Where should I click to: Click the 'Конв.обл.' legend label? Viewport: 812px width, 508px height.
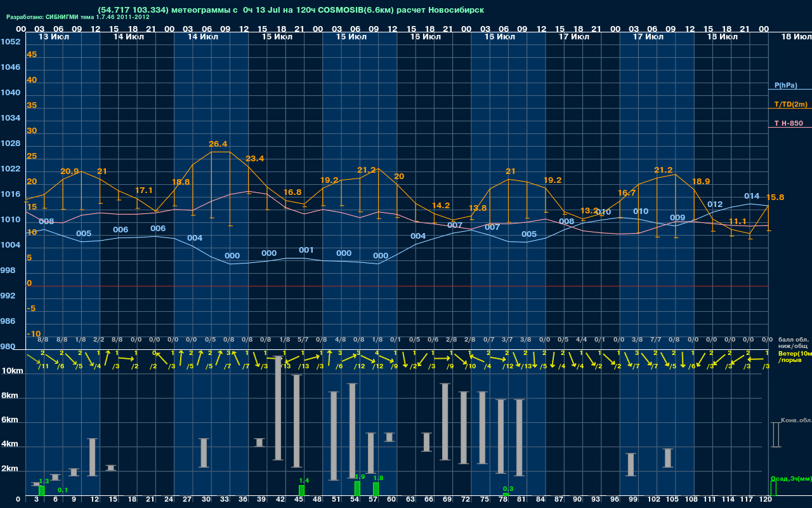point(796,420)
